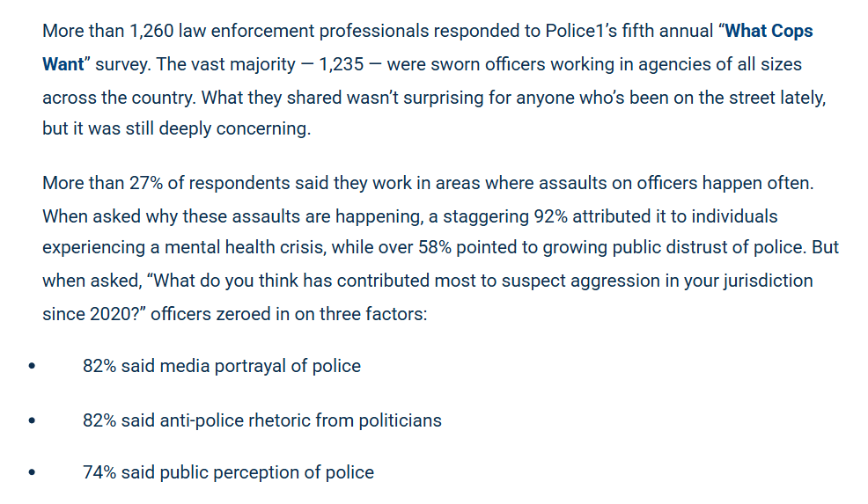Click the phrase "deeply concerning"

234,129
